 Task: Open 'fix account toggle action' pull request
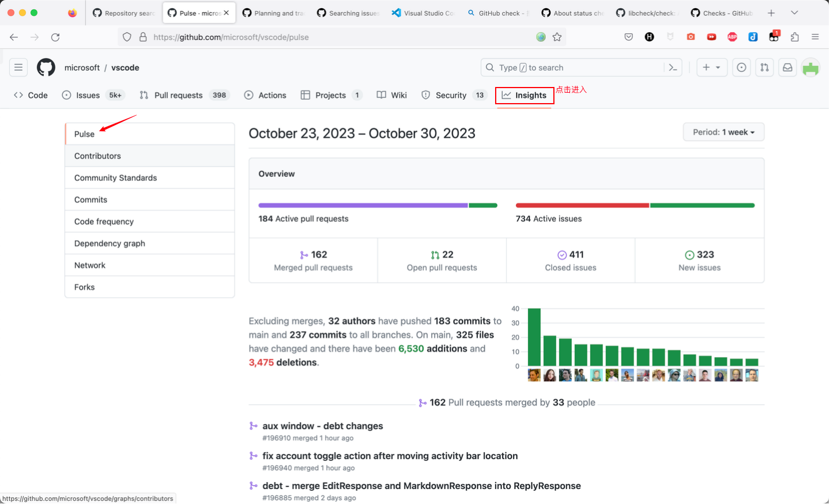tap(390, 456)
